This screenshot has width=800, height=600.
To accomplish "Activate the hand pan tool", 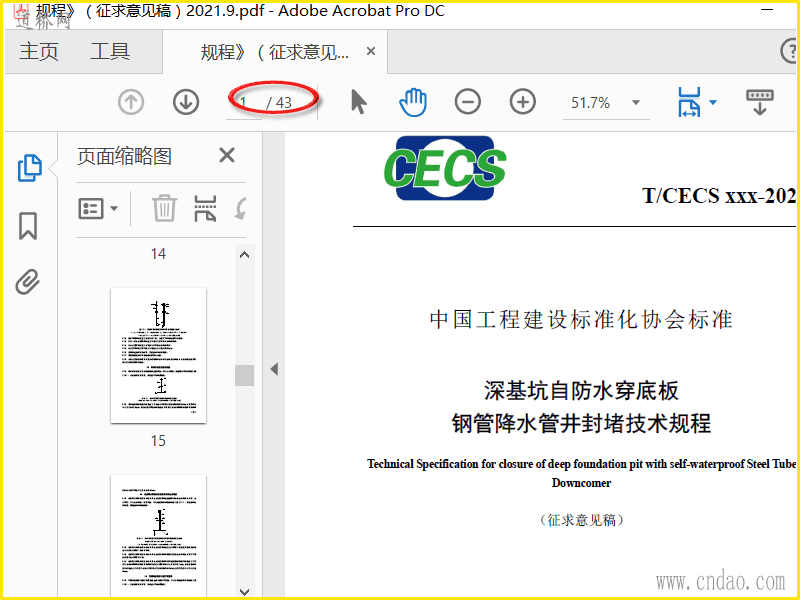I will pos(413,102).
